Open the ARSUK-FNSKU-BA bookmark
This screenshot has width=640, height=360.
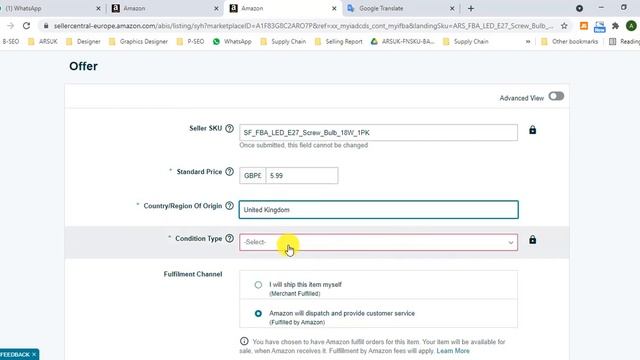[402, 42]
